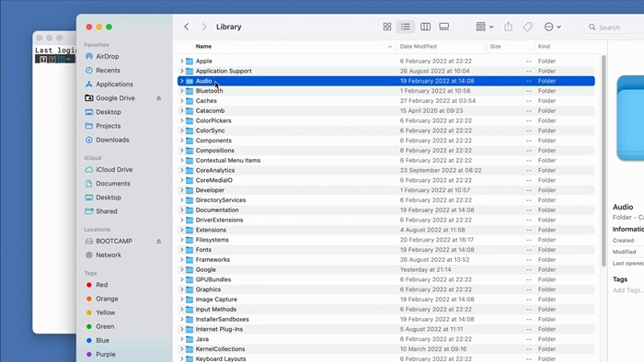Select the Frameworks folder

pyautogui.click(x=386, y=259)
